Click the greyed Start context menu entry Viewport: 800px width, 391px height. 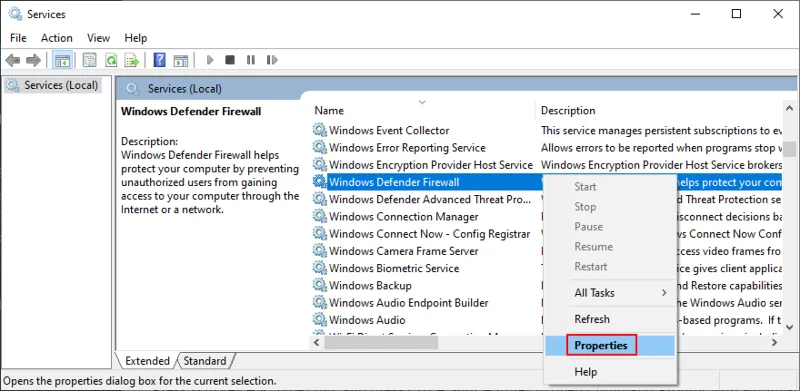pos(610,187)
